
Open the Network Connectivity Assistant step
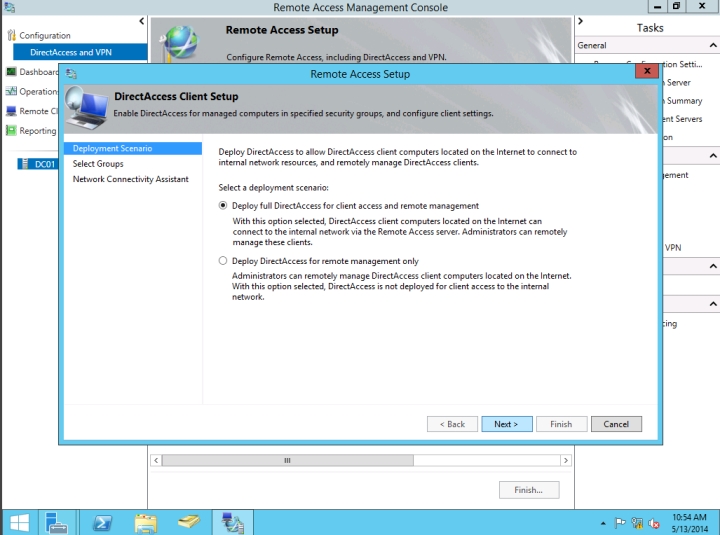click(x=130, y=179)
